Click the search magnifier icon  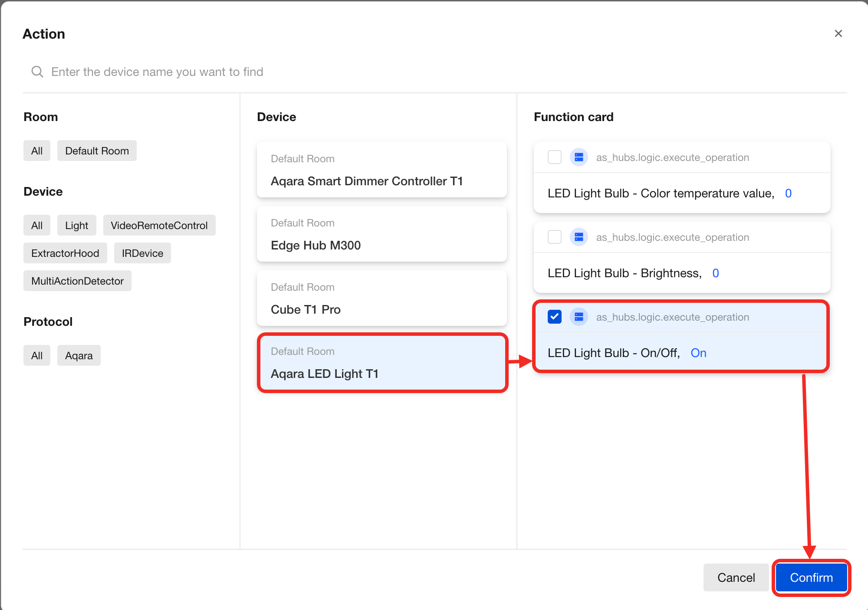coord(37,72)
